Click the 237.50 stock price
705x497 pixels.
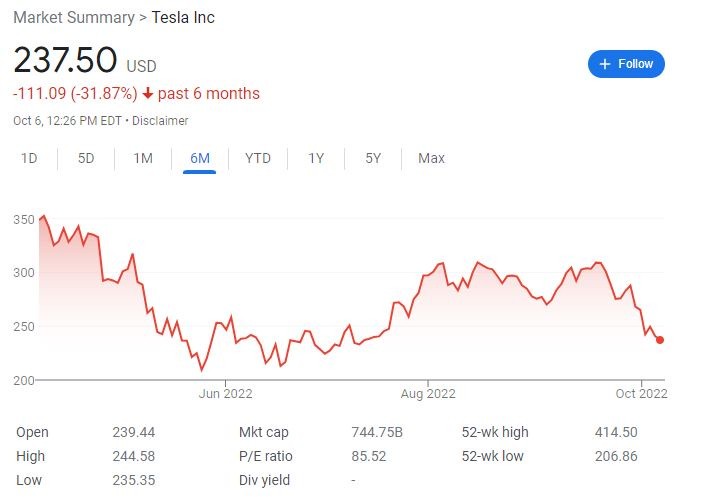(65, 60)
